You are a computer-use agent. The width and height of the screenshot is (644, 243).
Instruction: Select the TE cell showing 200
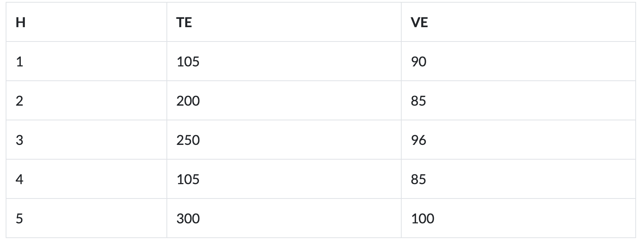(188, 101)
